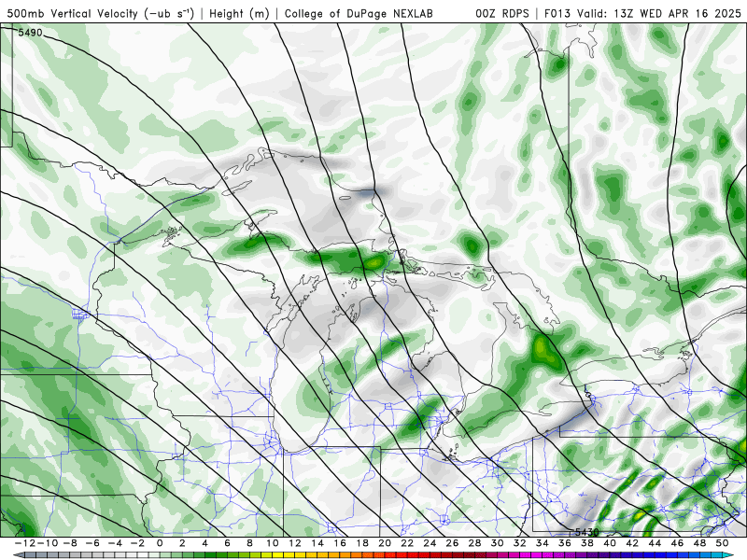This screenshot has height=560, width=747.
Task: Click the 16 value on the color scale
Action: coord(340,543)
